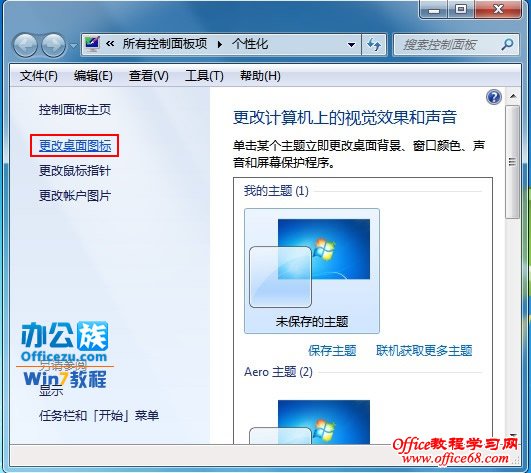Click the Back navigation arrow button
The image size is (531, 473).
[x=25, y=45]
